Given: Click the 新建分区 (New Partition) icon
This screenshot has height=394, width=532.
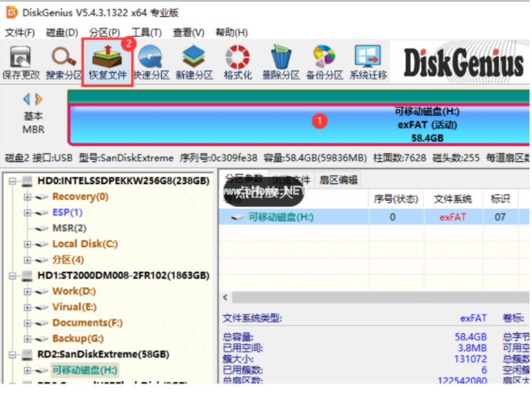Looking at the screenshot, I should point(194,62).
